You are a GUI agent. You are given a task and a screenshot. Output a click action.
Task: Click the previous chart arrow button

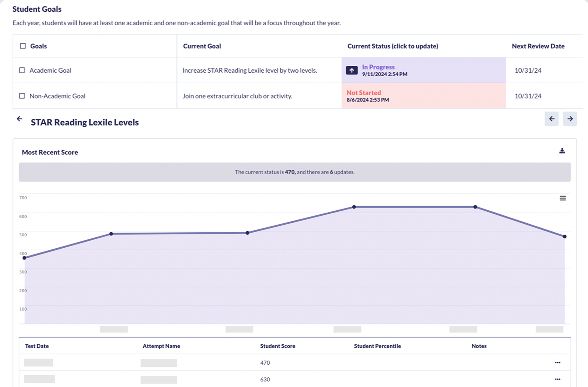coord(551,119)
